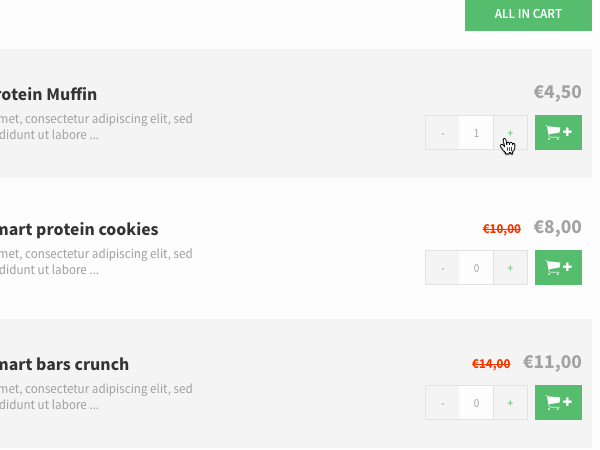The height and width of the screenshot is (450, 600).
Task: Decrease Protein Muffin quantity with minus
Action: (x=443, y=133)
